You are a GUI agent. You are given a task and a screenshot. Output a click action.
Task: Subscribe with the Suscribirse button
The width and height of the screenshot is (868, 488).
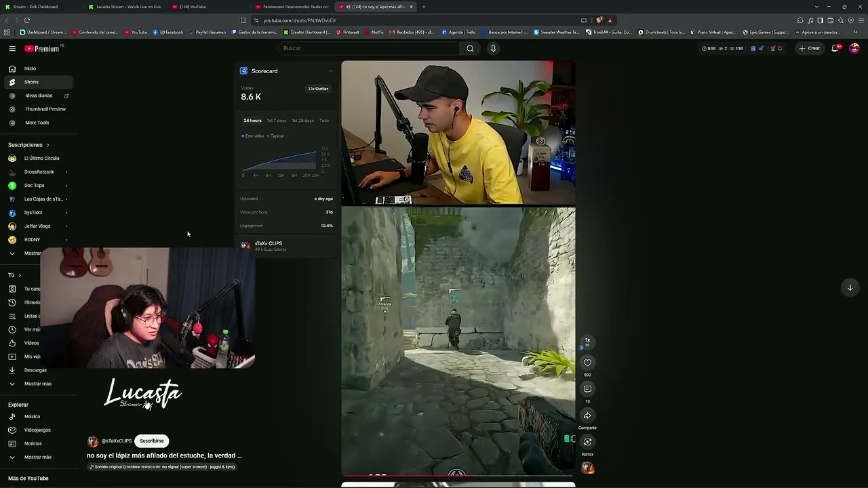pyautogui.click(x=151, y=441)
